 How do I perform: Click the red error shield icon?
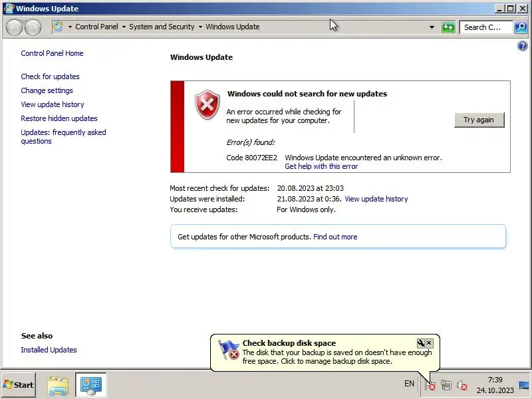click(x=207, y=104)
